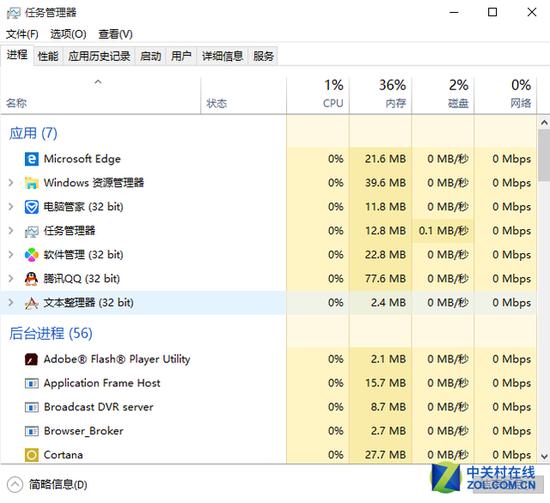Image resolution: width=550 pixels, height=503 pixels.
Task: Click the 2.4 MB memory value
Action: 388,302
